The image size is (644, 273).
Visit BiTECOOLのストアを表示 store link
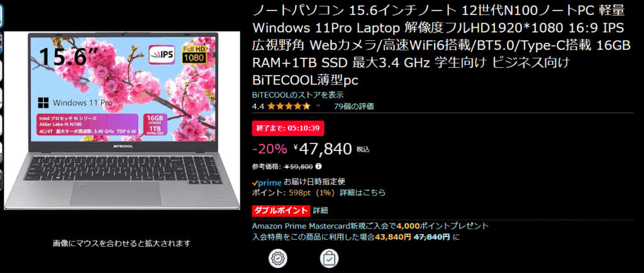tap(297, 95)
